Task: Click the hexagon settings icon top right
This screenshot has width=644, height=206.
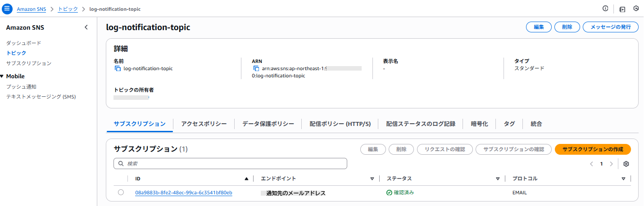Action: (636, 9)
